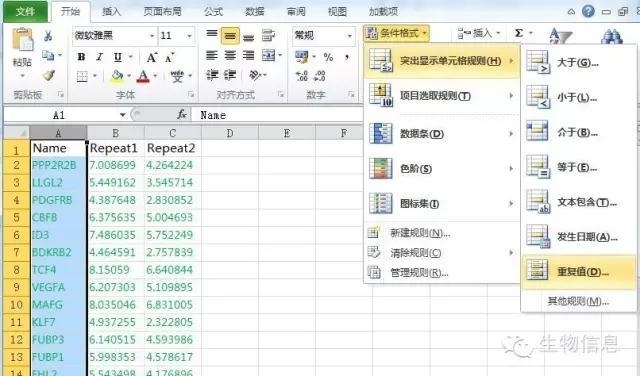Toggle top vertical alignment
640x376 pixels.
coord(211,35)
